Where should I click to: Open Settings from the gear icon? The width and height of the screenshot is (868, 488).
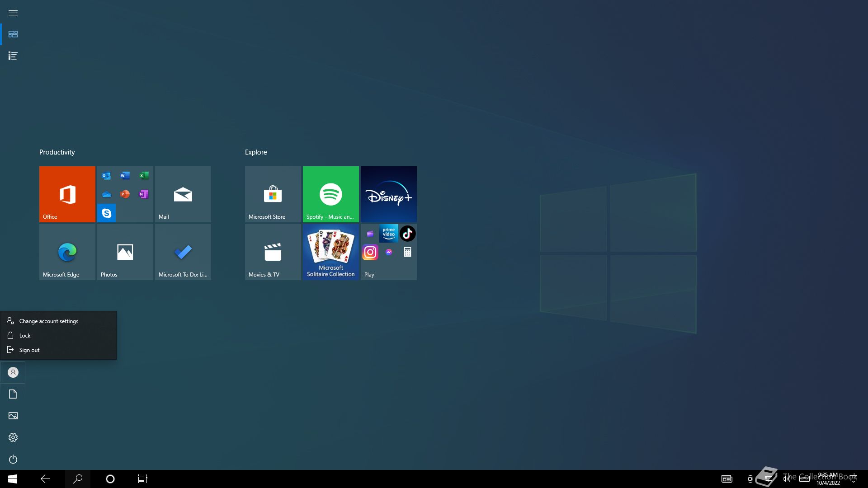click(x=13, y=437)
